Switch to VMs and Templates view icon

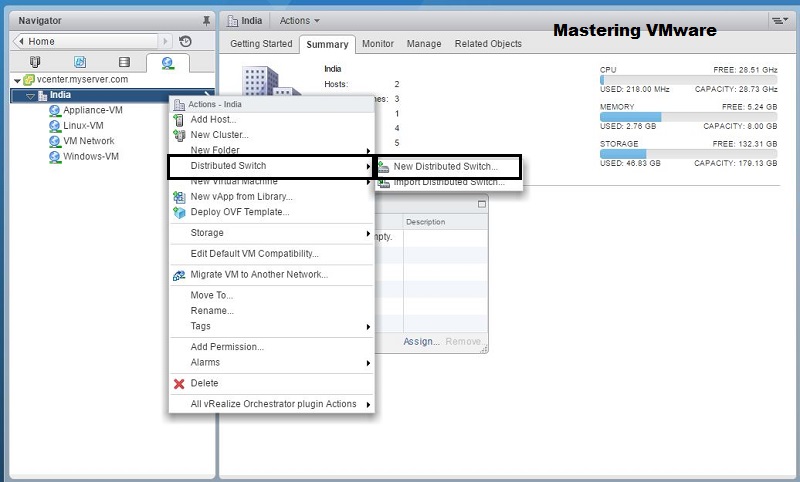(x=80, y=62)
